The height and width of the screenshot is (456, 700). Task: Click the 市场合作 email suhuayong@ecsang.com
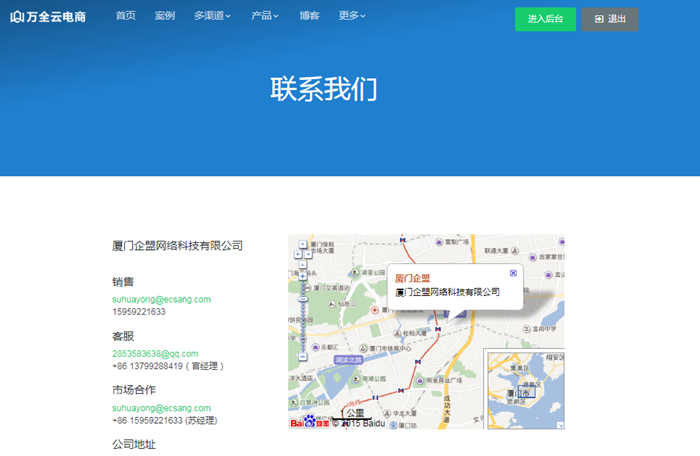tap(161, 408)
